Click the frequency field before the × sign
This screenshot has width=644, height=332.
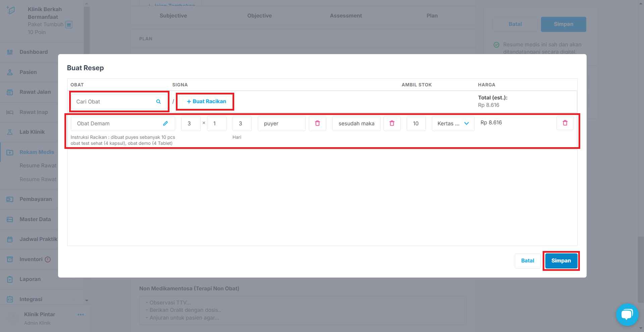(x=191, y=123)
